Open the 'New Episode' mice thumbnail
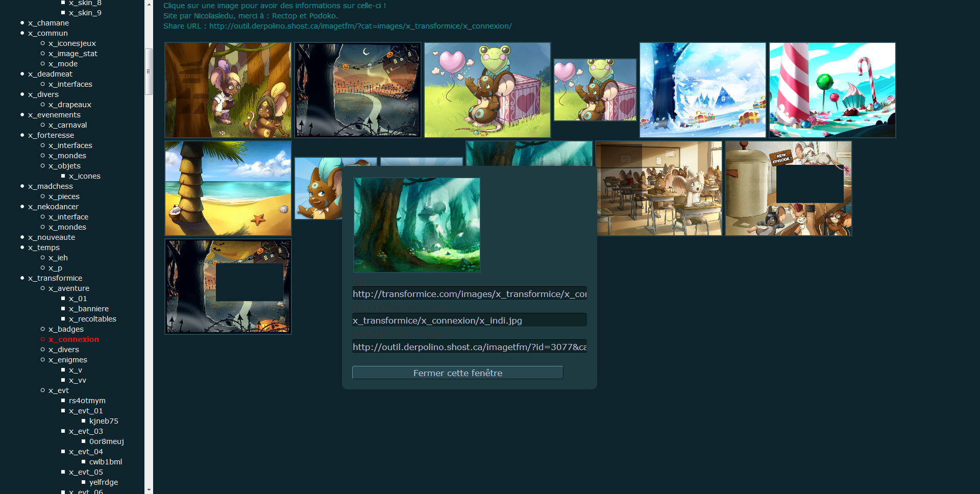The width and height of the screenshot is (980, 494). [x=789, y=188]
